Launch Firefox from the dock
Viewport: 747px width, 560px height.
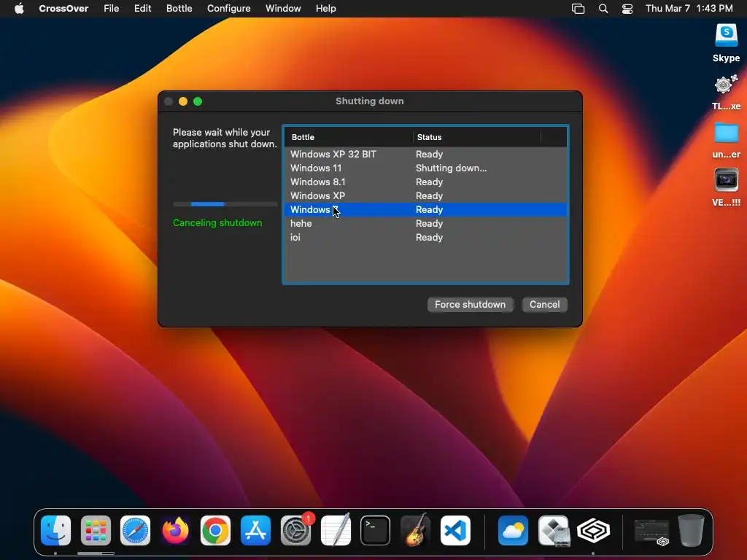coord(175,530)
